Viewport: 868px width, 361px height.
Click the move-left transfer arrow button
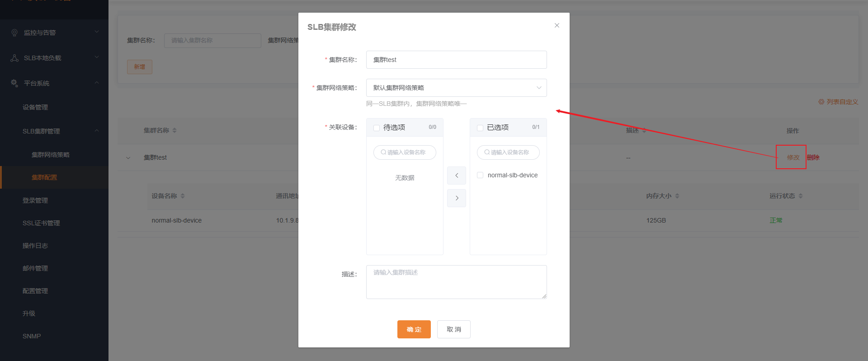457,176
